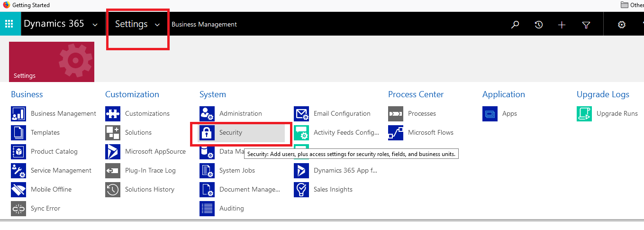Open Auditing link
Viewport: 644px width, 230px height.
(232, 209)
